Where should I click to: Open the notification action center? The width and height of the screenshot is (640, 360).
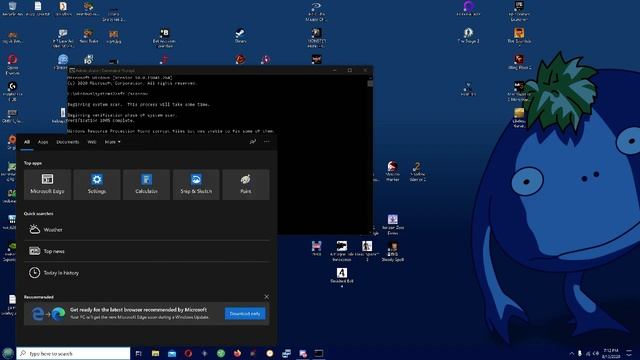[x=629, y=353]
